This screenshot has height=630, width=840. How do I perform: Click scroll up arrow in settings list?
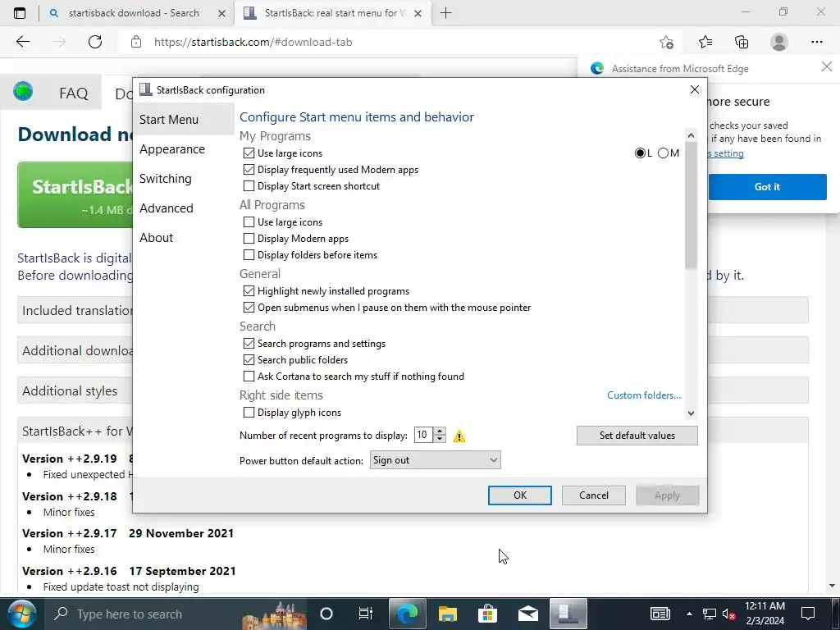click(x=691, y=135)
